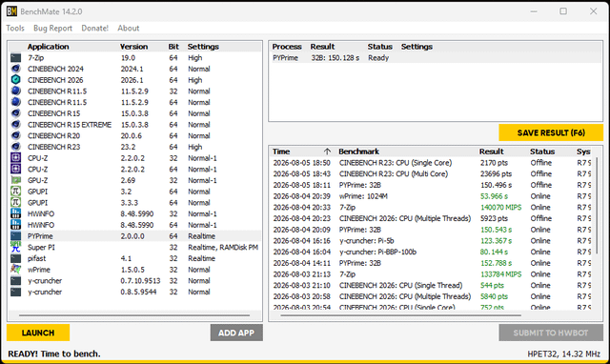The width and height of the screenshot is (610, 364).
Task: Open the Donate! menu
Action: 95,28
